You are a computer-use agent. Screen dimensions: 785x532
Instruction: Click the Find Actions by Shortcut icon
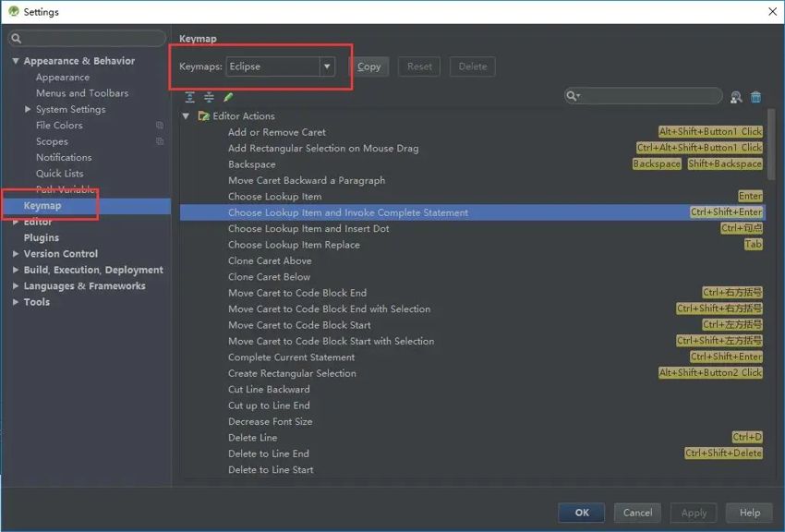736,97
